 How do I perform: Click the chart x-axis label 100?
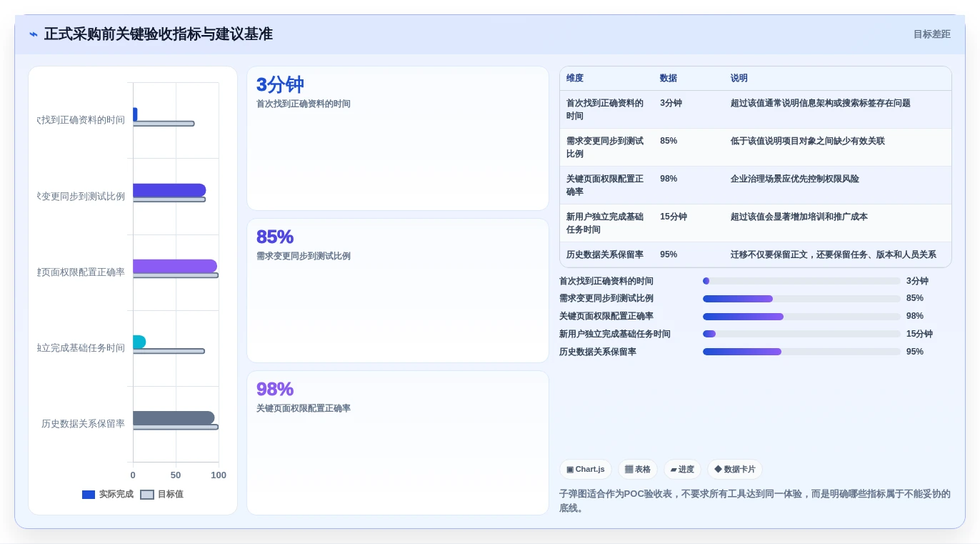coord(219,475)
